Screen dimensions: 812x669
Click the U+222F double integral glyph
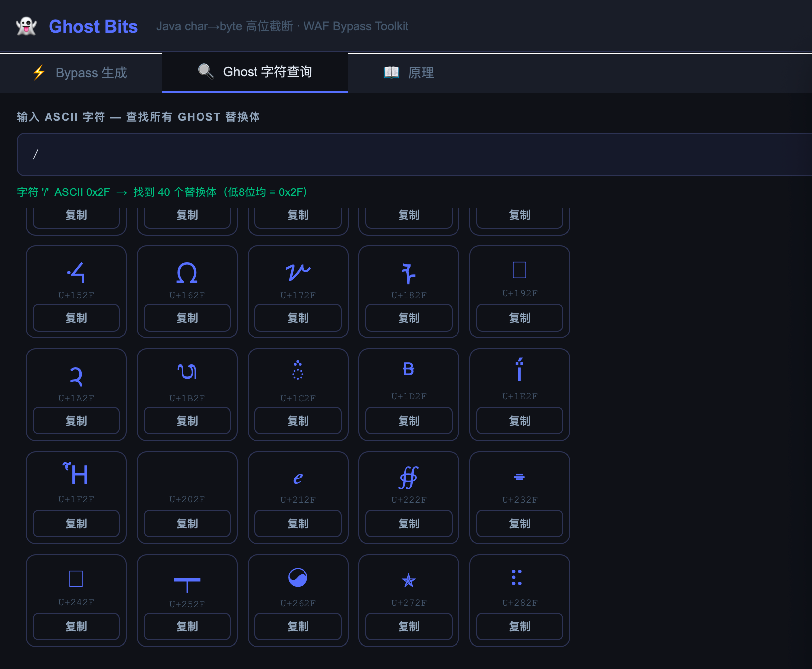[x=409, y=478]
